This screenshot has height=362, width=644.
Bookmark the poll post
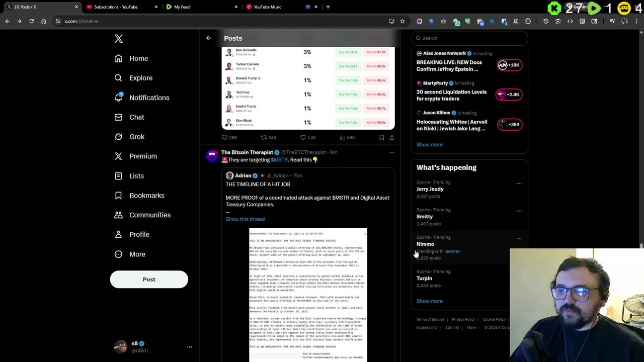click(x=382, y=137)
